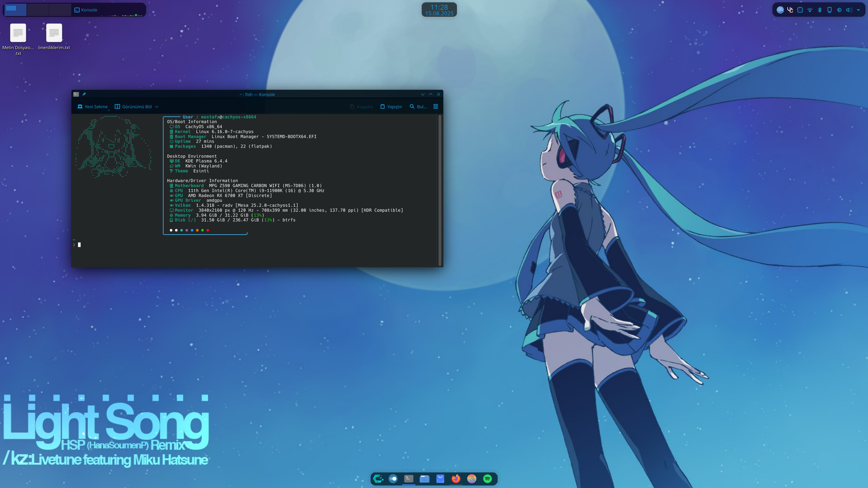Click the '27 mins' uptime value
This screenshot has height=488, width=868.
[205, 141]
